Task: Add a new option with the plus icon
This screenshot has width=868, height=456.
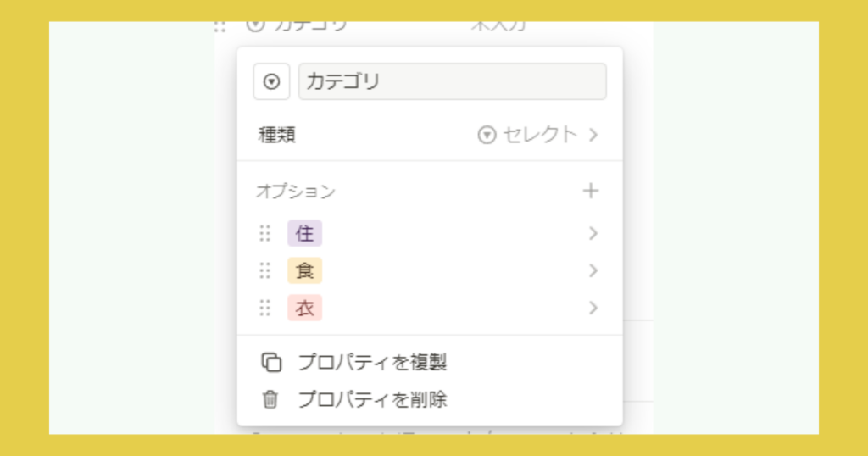Action: 591,191
